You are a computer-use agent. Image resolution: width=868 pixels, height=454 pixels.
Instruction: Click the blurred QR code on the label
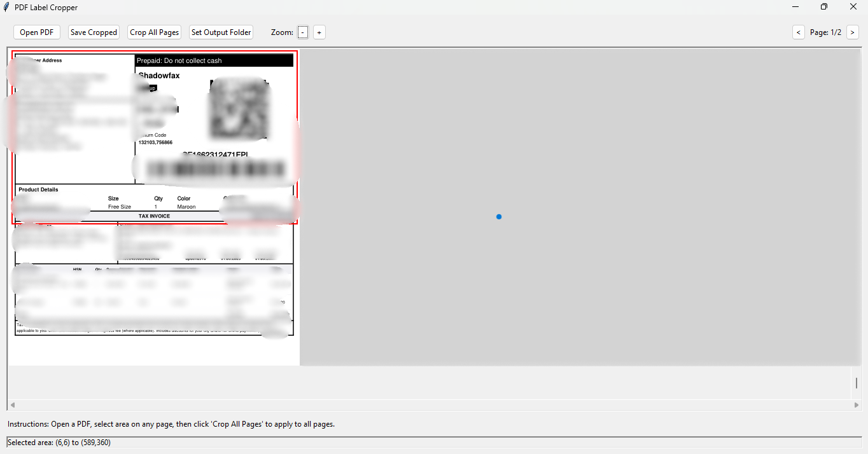pos(239,109)
